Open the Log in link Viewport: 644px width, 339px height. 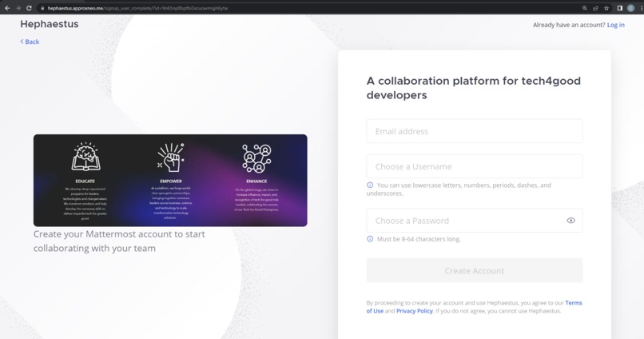[616, 25]
